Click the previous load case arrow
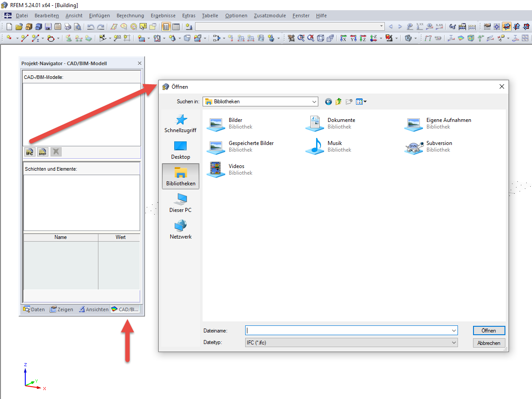Image resolution: width=532 pixels, height=399 pixels. [x=391, y=27]
